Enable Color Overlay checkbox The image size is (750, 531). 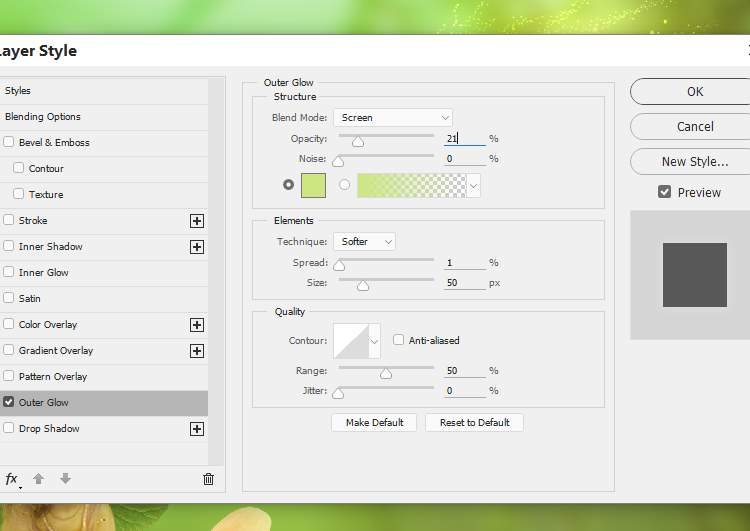[9, 323]
